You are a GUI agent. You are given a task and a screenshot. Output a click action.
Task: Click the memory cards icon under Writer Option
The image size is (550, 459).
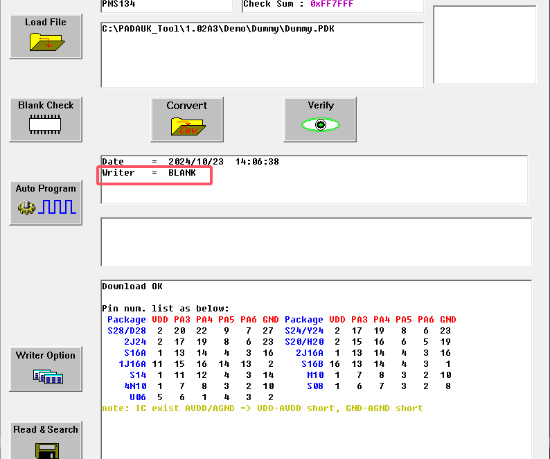(x=48, y=376)
